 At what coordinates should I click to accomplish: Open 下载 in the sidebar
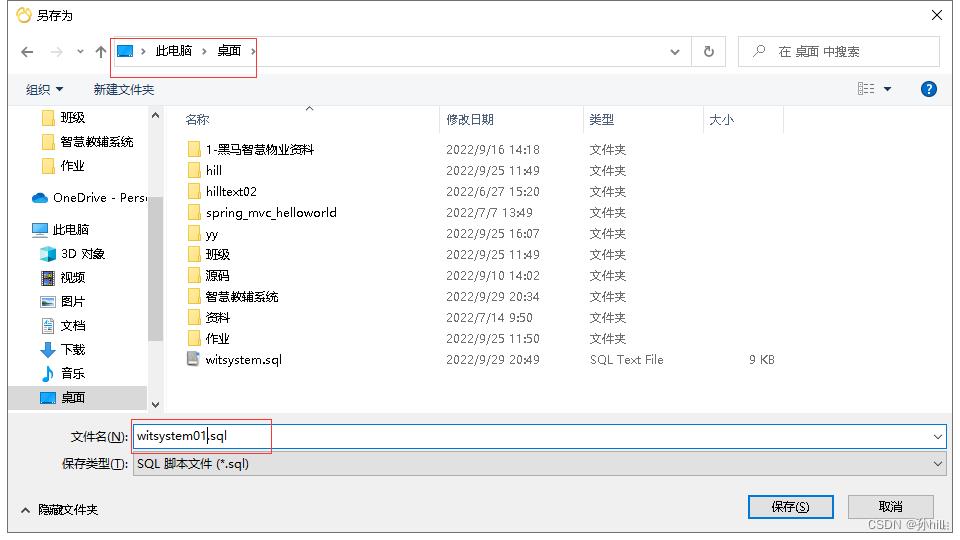coord(63,350)
